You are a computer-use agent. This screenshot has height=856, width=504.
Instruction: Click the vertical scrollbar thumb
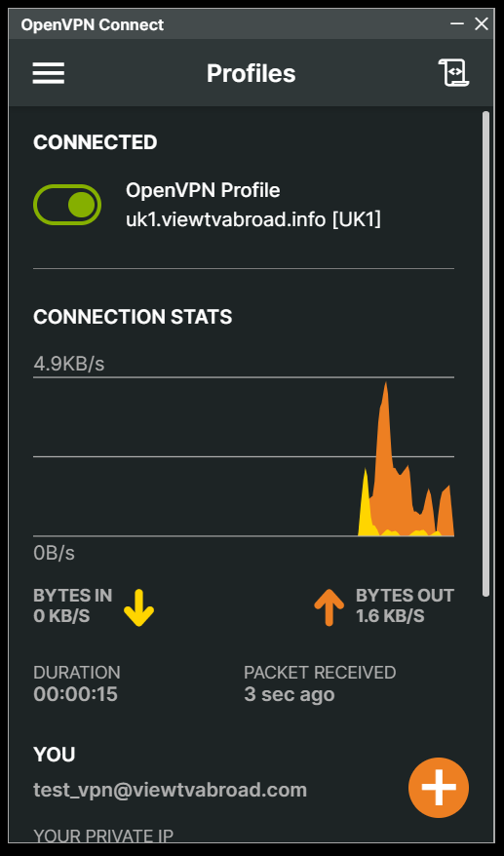click(x=485, y=354)
